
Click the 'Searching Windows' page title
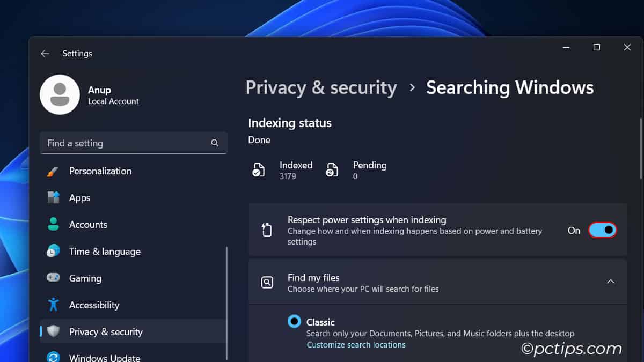coord(510,87)
